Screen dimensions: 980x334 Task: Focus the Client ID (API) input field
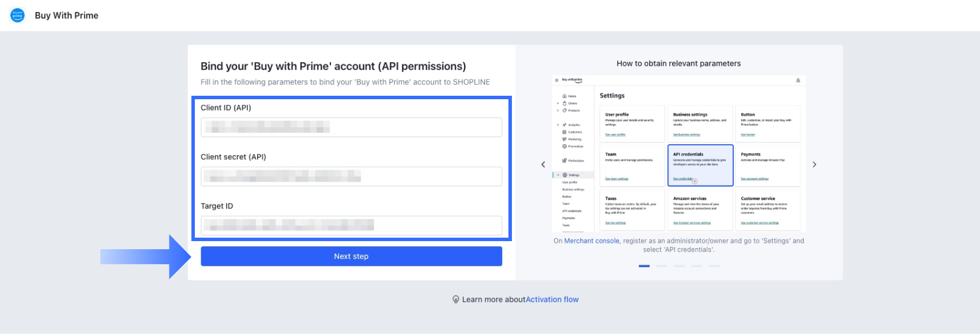[x=351, y=127]
